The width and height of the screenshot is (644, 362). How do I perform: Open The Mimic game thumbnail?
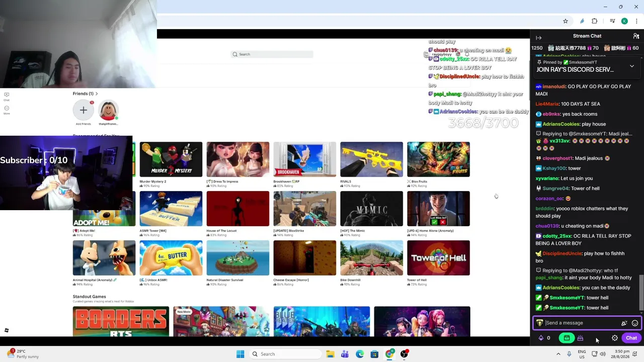coord(372,209)
